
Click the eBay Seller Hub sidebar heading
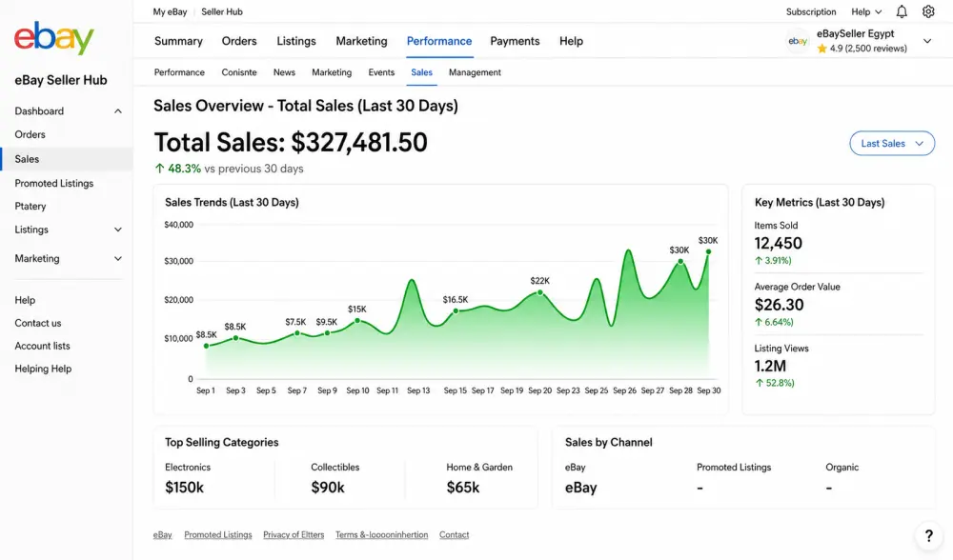point(61,80)
